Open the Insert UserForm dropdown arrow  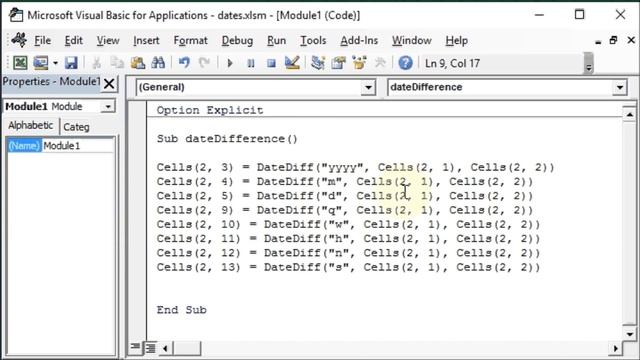[55, 63]
